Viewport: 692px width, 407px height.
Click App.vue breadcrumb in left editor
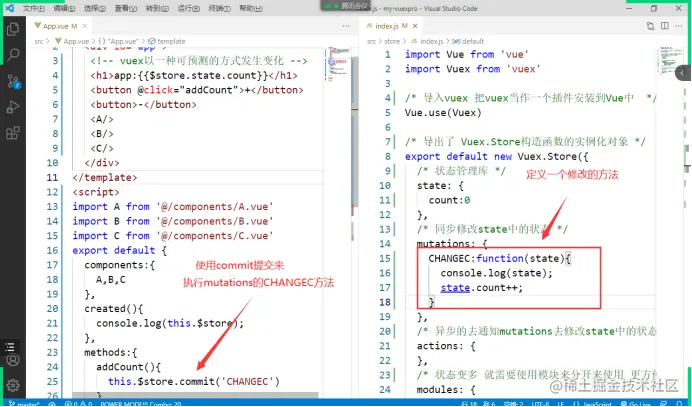click(x=72, y=41)
